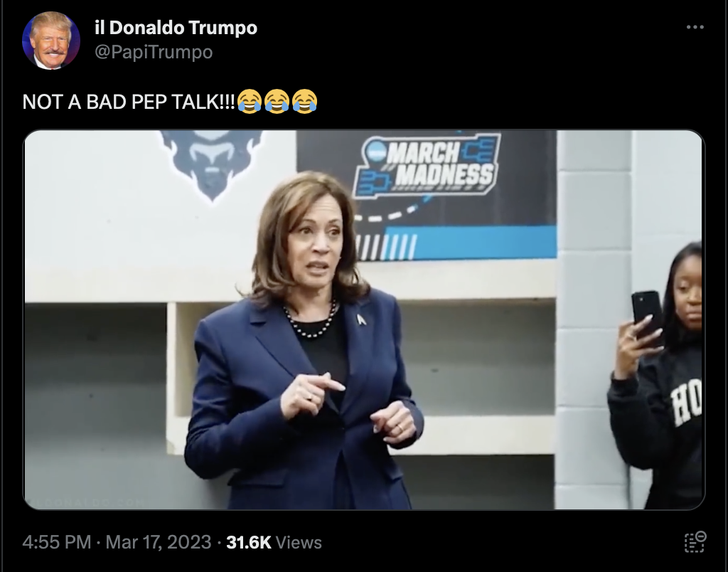Click the lapel pin on the navy blazer

click(x=361, y=319)
